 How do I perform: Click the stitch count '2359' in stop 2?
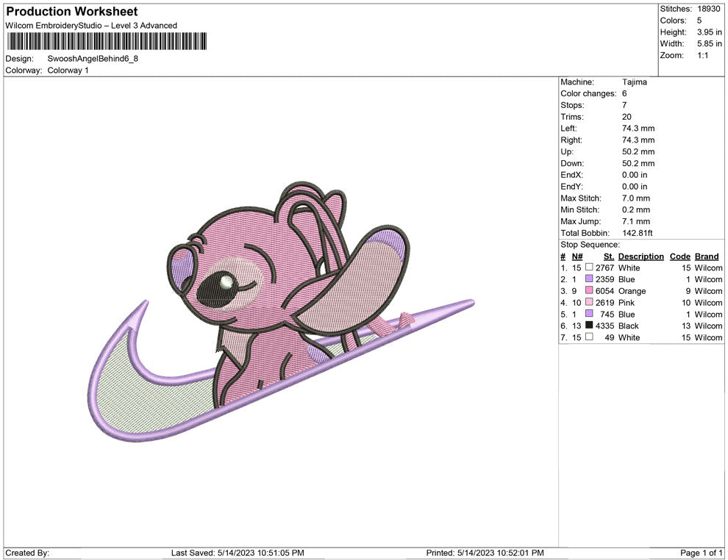605,279
